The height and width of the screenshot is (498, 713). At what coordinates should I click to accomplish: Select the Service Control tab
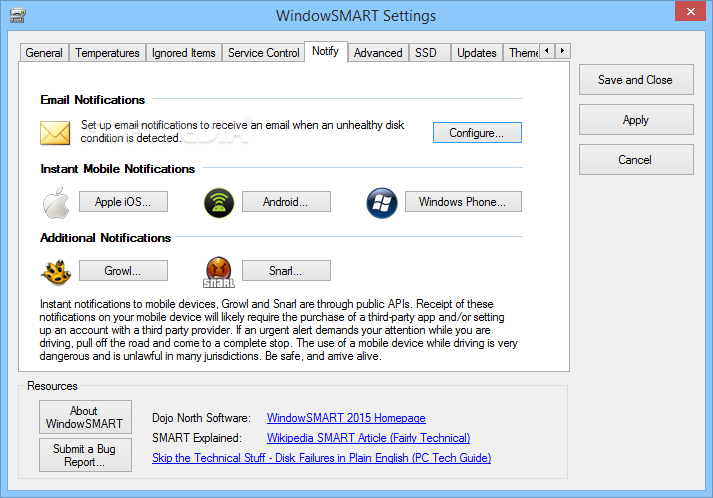pyautogui.click(x=264, y=53)
